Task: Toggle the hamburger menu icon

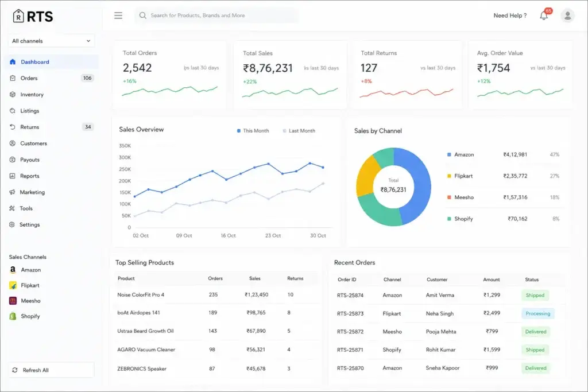Action: [118, 15]
